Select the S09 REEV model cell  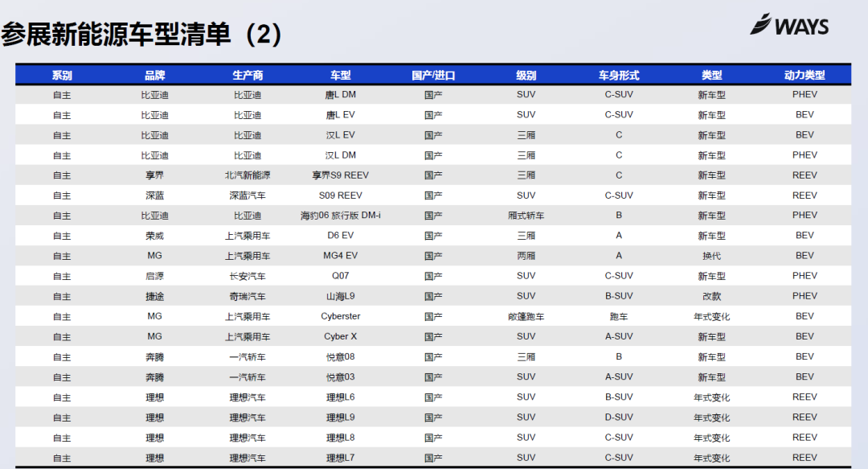[x=341, y=195]
